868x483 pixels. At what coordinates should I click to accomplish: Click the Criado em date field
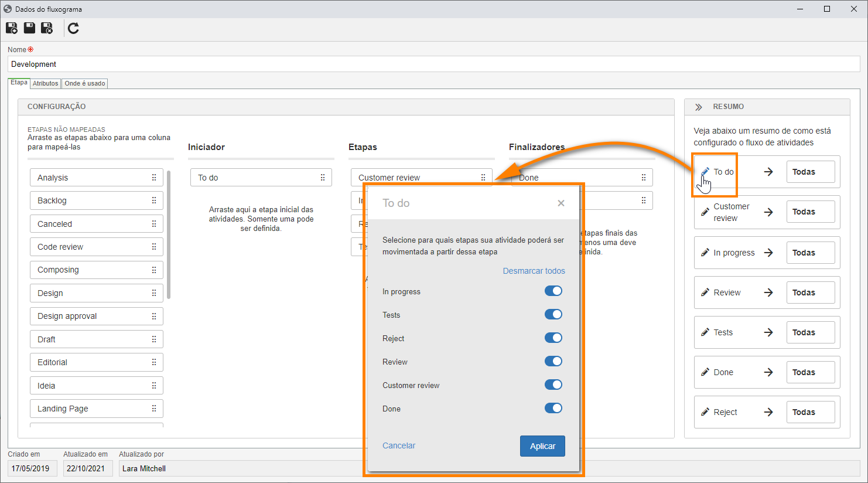point(32,468)
